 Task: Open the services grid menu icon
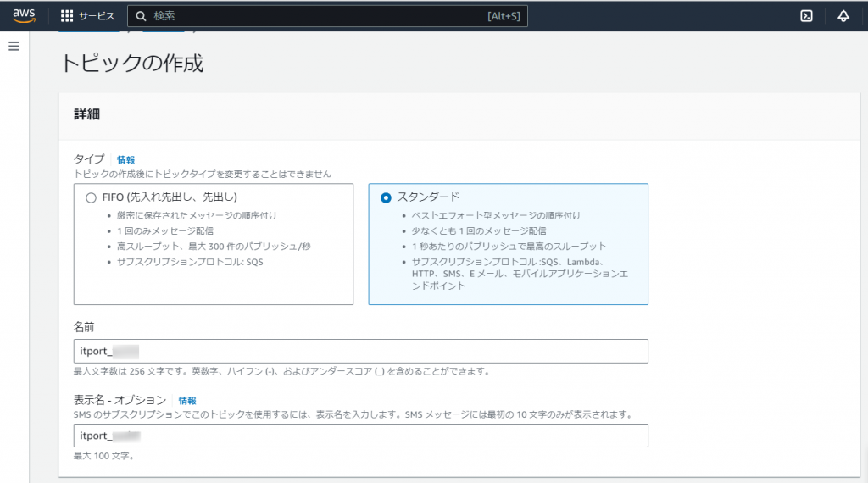(x=67, y=16)
